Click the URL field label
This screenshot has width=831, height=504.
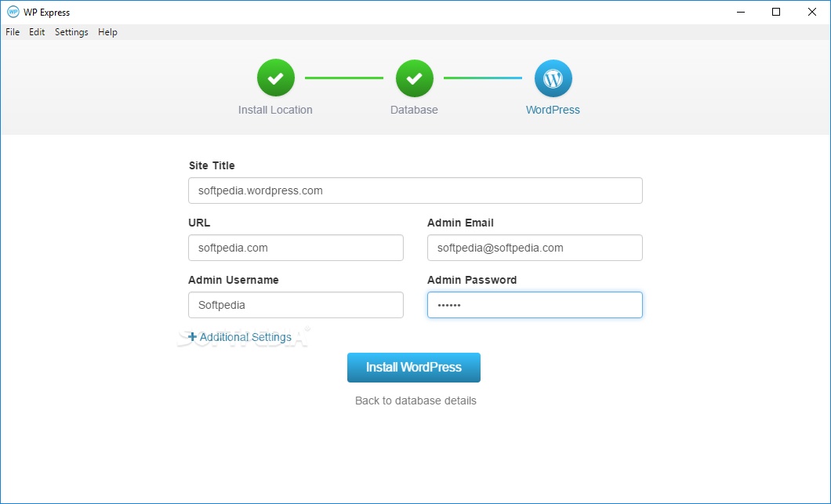(x=199, y=223)
